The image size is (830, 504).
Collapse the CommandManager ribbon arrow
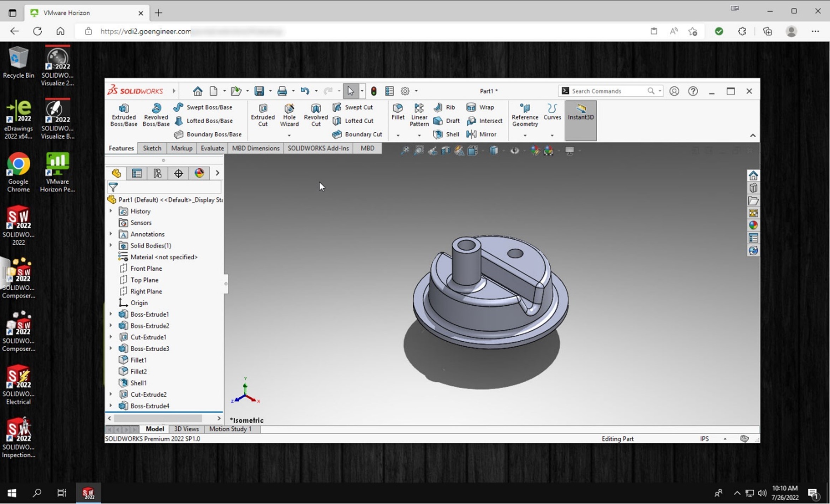pos(753,135)
